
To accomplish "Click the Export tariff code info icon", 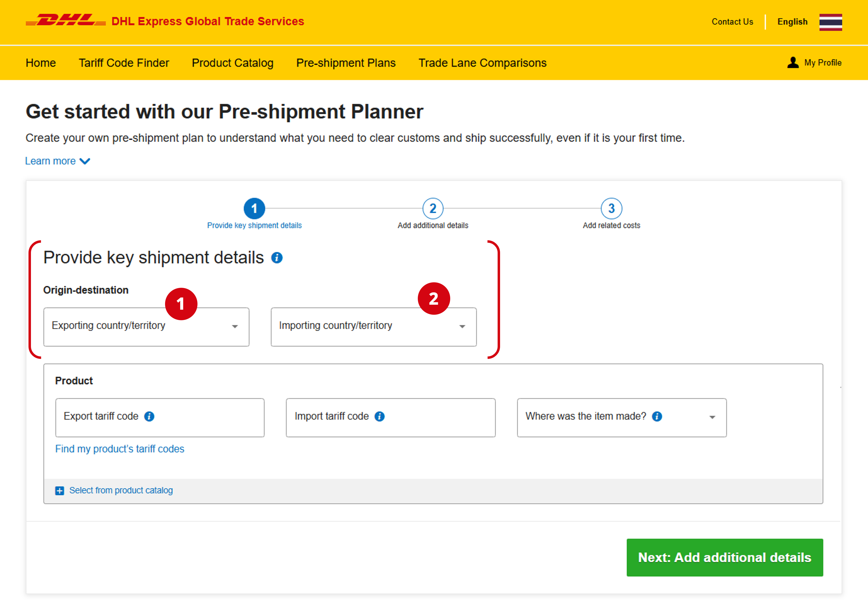I will (149, 416).
